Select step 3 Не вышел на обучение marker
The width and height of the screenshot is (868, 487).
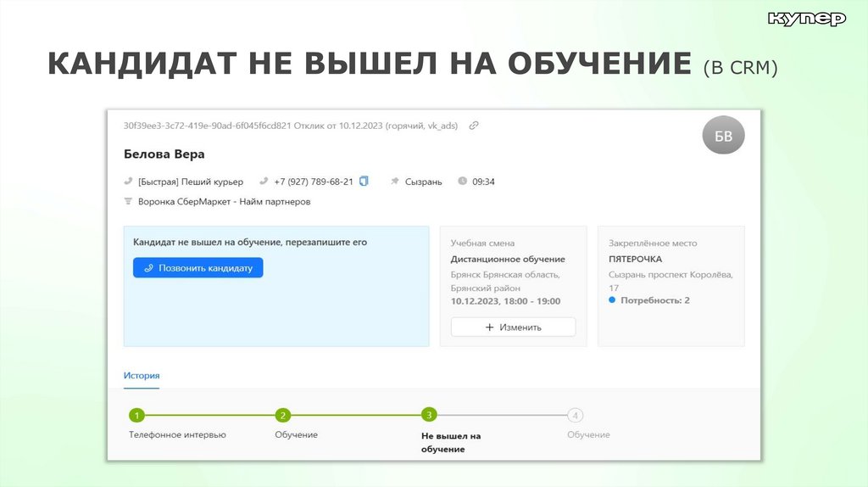(x=429, y=414)
